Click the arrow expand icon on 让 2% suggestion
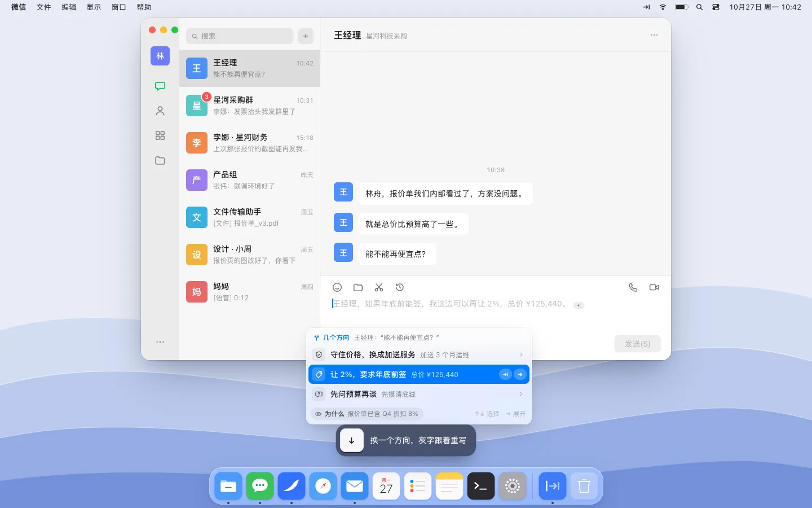812x508 pixels. click(x=520, y=374)
